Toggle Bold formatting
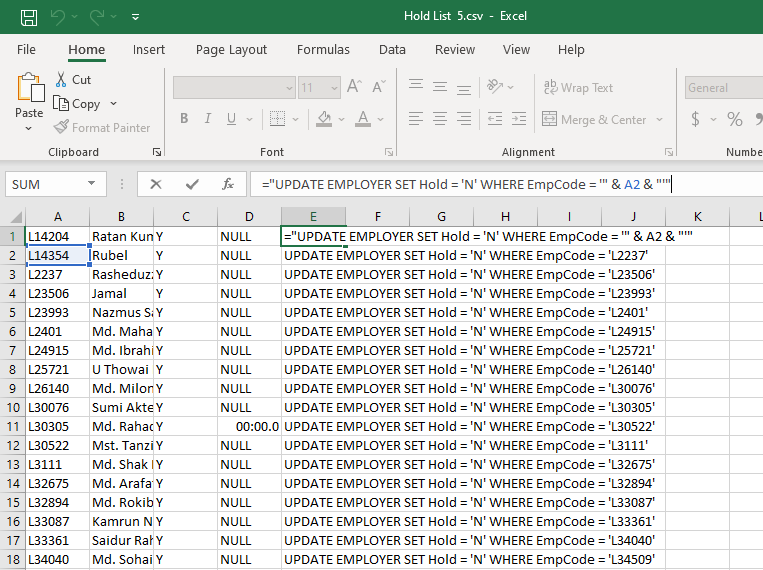 tap(184, 119)
